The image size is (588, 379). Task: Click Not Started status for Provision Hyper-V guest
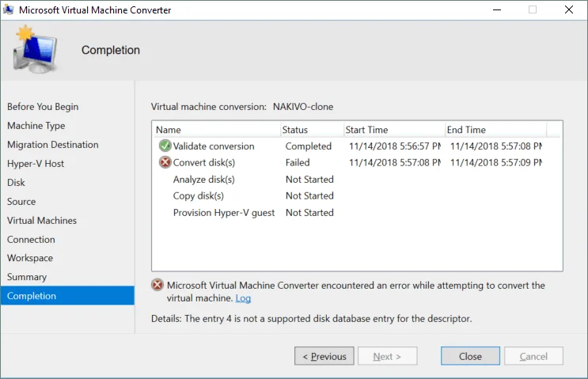click(309, 213)
